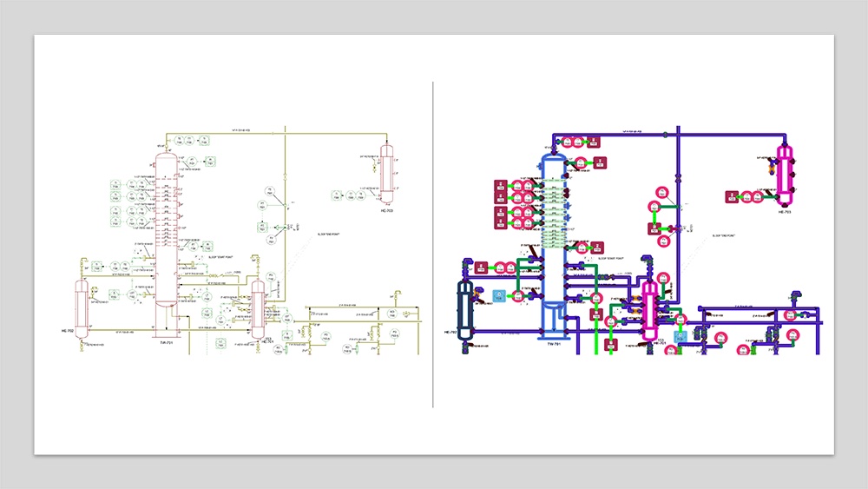
Task: Select the HE-701 label in the colorized diagram
Action: (x=660, y=343)
